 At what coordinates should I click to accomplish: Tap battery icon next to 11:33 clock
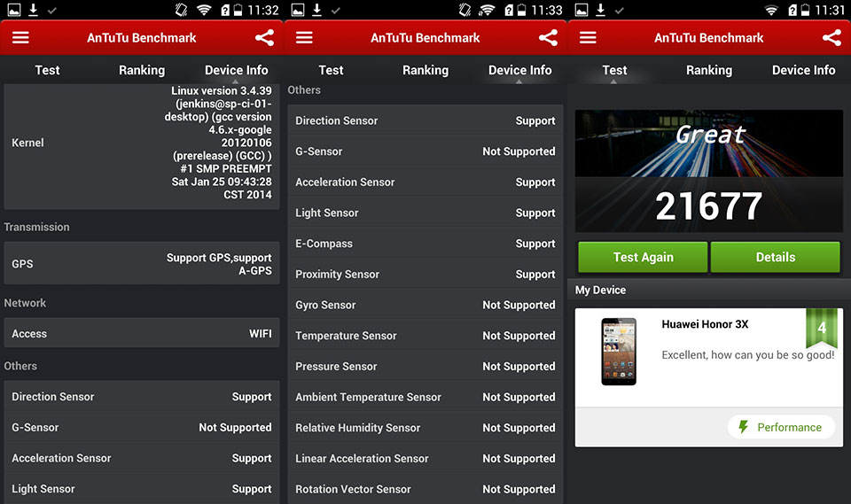point(525,11)
